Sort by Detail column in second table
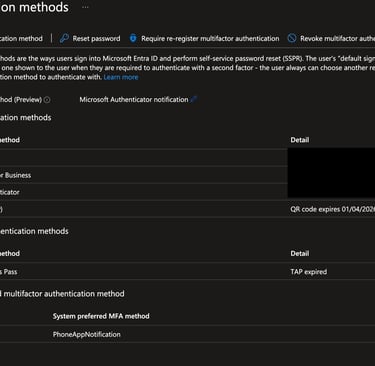375x366 pixels. (300, 253)
